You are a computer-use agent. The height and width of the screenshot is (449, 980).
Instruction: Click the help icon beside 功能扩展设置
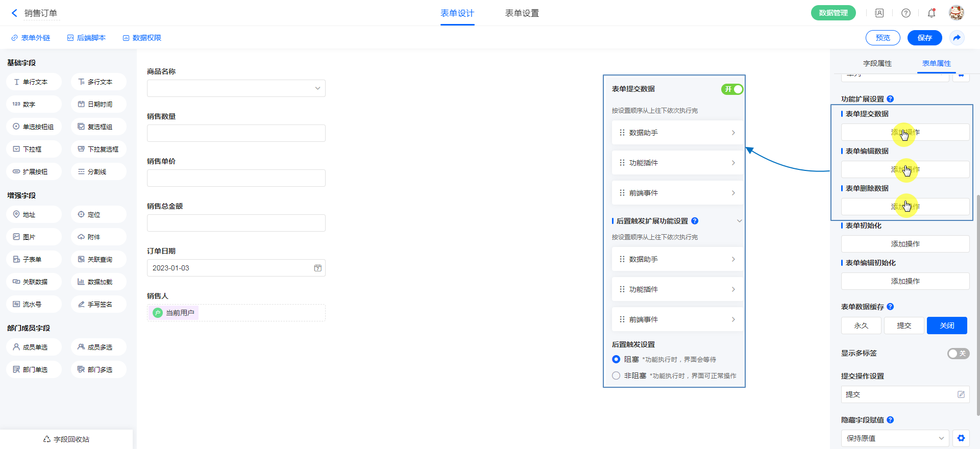click(890, 99)
